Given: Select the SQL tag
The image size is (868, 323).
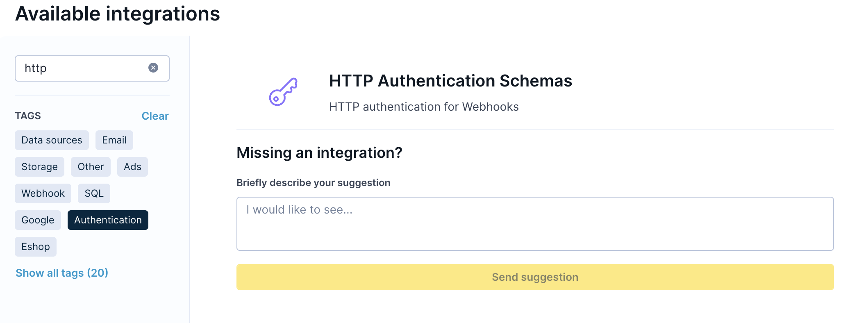Looking at the screenshot, I should tap(94, 193).
